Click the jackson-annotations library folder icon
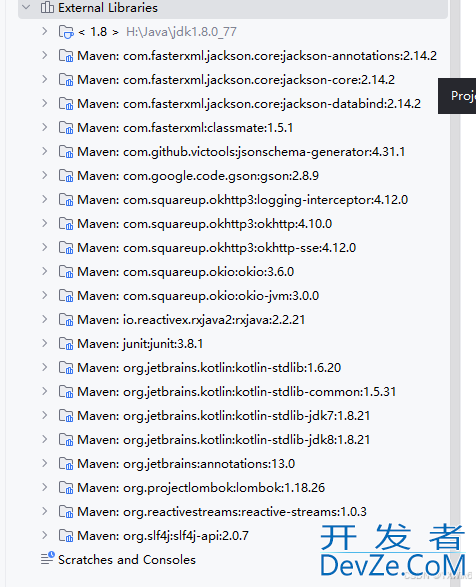Image resolution: width=476 pixels, height=587 pixels. [x=66, y=56]
